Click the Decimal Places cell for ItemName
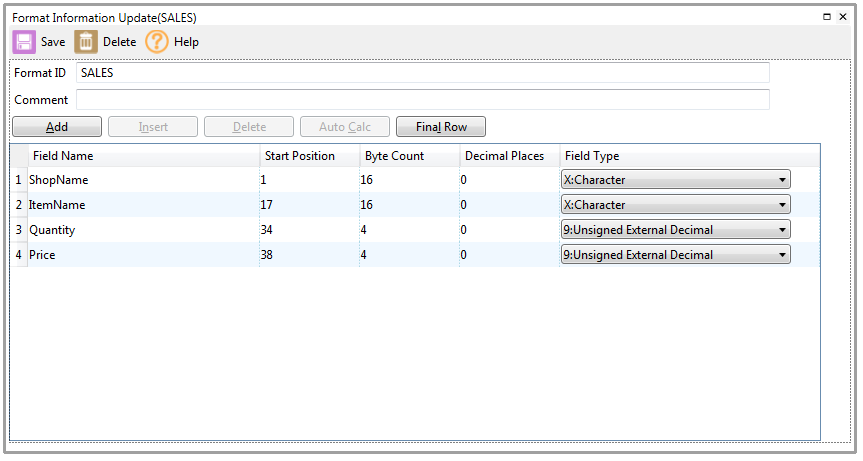The image size is (863, 461). point(508,205)
